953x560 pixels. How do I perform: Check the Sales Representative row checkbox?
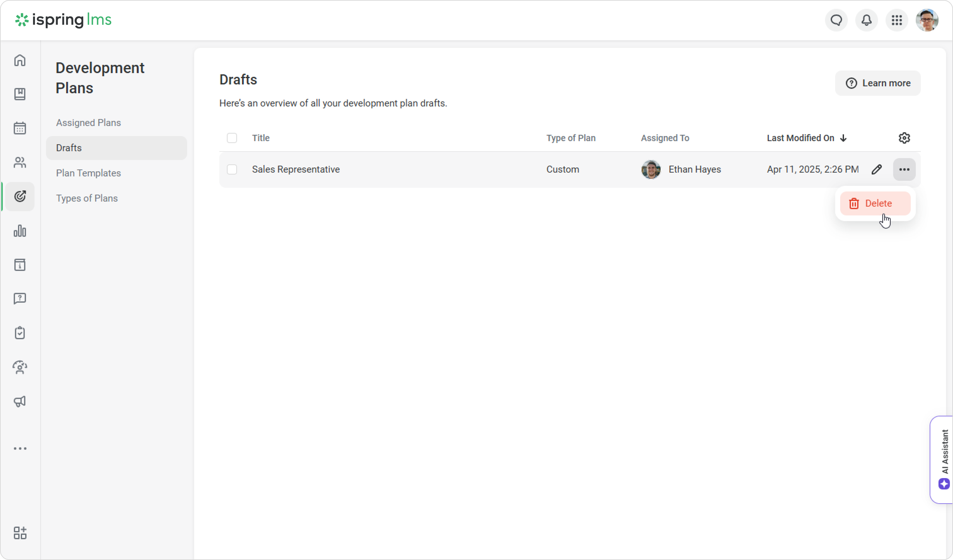[x=232, y=169]
